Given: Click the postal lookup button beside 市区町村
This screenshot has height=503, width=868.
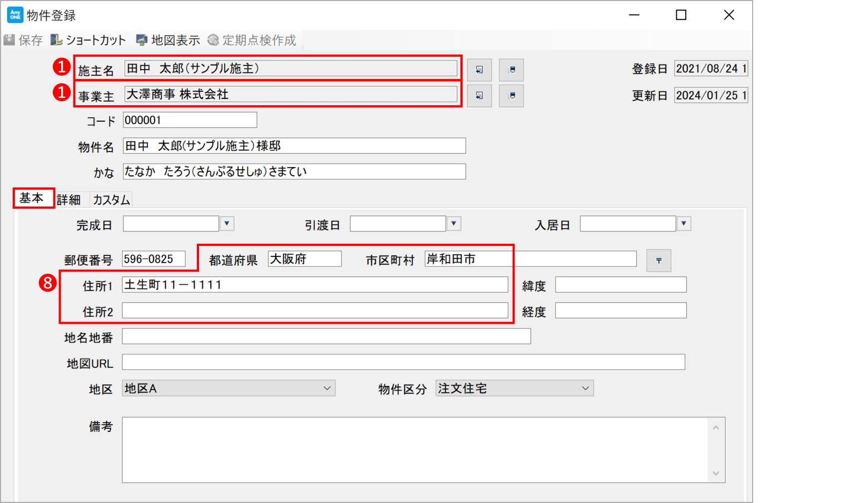Looking at the screenshot, I should point(658,260).
